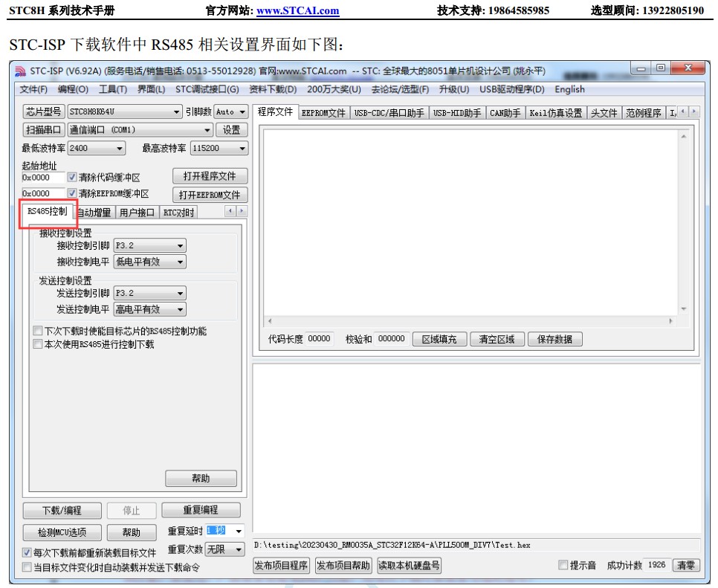Switch to 自动增量 tab
718x588 pixels.
94,213
